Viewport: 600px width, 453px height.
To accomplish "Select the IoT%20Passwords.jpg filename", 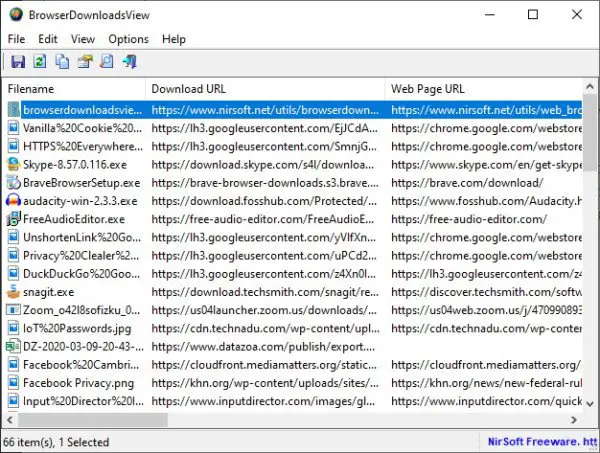I will tap(77, 329).
